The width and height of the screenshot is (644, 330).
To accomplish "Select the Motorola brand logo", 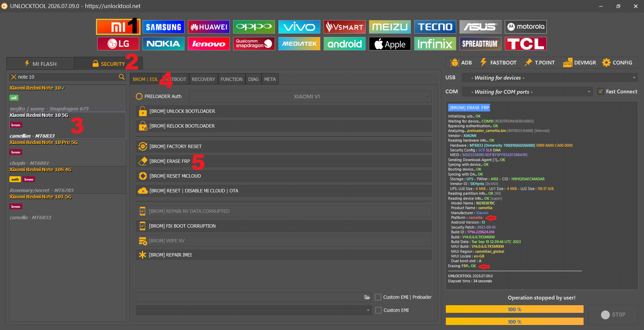I will pyautogui.click(x=526, y=27).
